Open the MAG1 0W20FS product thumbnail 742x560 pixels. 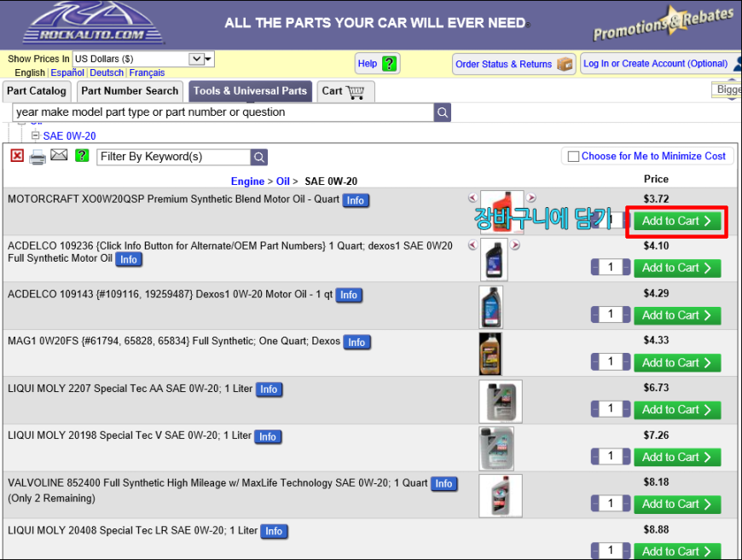pos(490,354)
